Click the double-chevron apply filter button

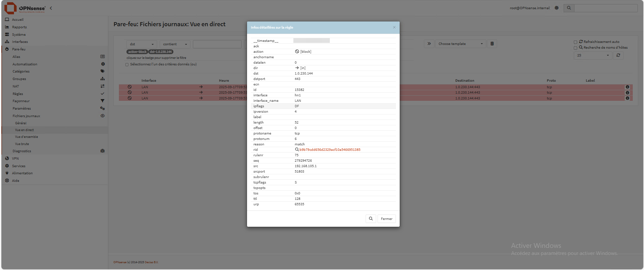[x=429, y=44]
